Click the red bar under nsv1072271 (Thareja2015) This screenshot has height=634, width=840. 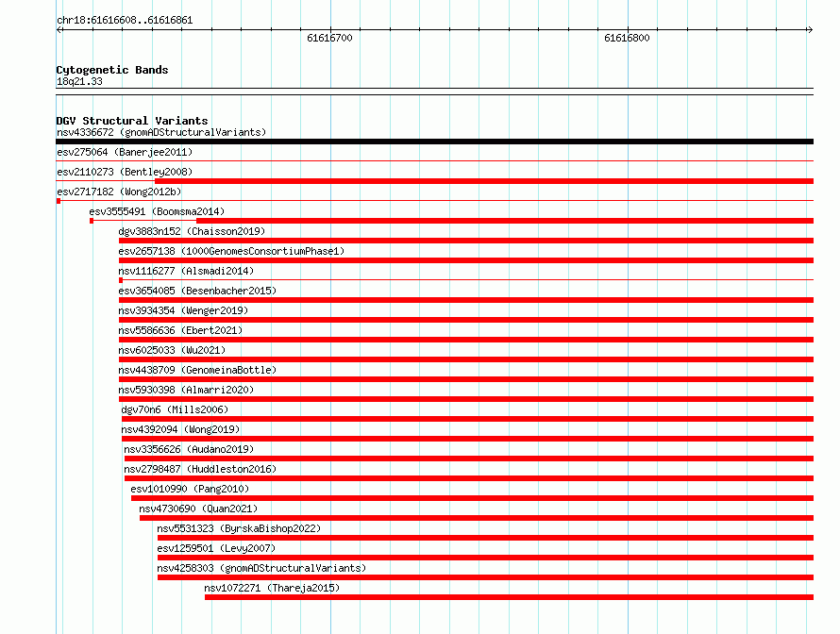pos(509,597)
